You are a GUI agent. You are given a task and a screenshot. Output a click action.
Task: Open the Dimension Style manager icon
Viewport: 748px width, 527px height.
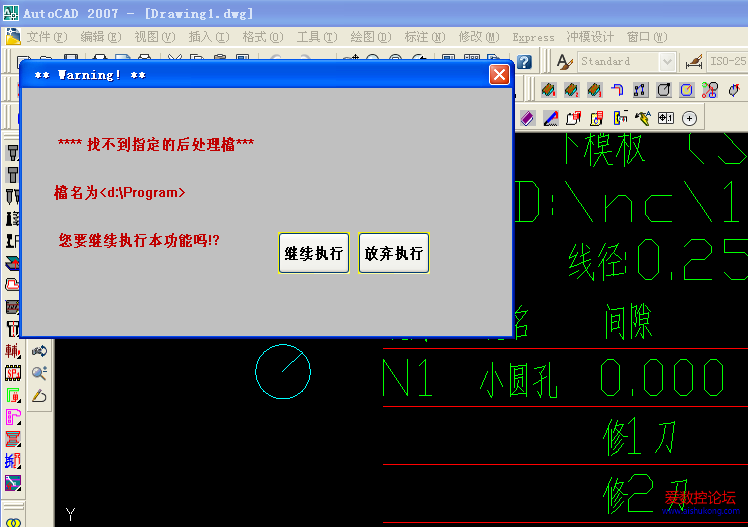(x=694, y=62)
